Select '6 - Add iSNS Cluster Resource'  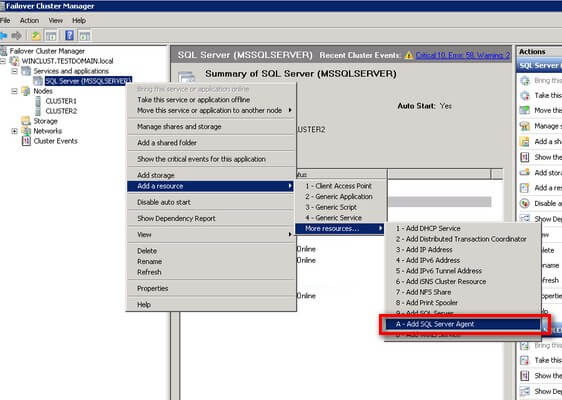point(462,282)
